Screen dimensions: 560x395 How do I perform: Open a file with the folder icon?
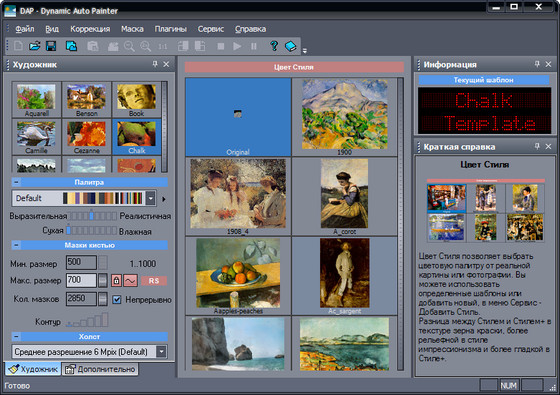35,46
